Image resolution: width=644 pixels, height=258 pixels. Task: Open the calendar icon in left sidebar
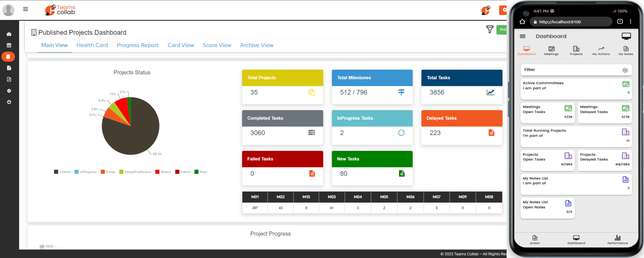pos(9,45)
